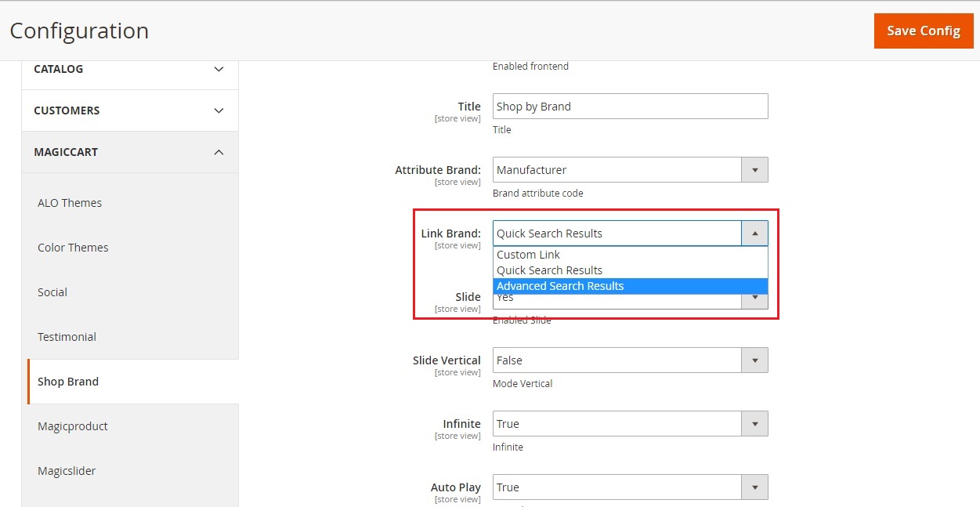The image size is (980, 507).
Task: Go to Testimonial settings
Action: pos(67,337)
